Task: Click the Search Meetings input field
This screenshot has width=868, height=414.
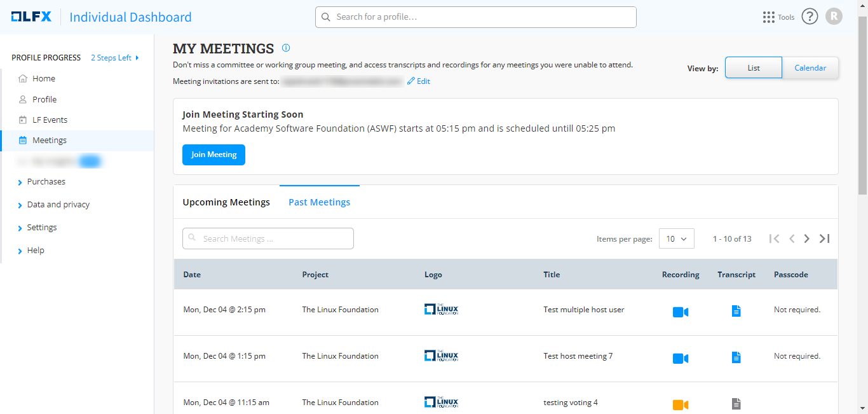Action: click(x=268, y=238)
